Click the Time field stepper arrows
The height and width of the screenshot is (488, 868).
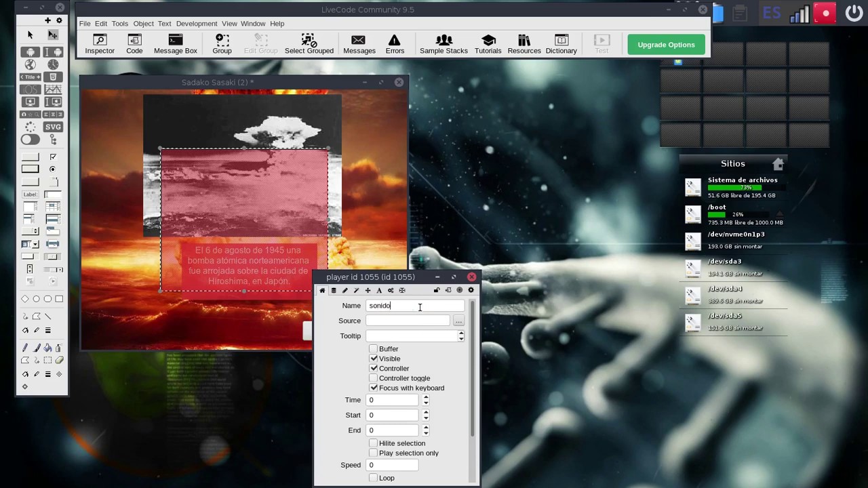pyautogui.click(x=426, y=400)
